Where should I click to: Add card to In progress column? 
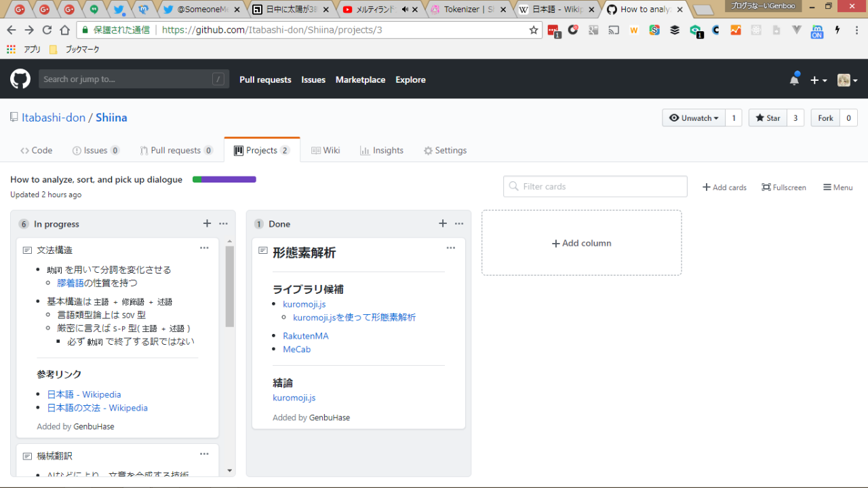point(207,223)
